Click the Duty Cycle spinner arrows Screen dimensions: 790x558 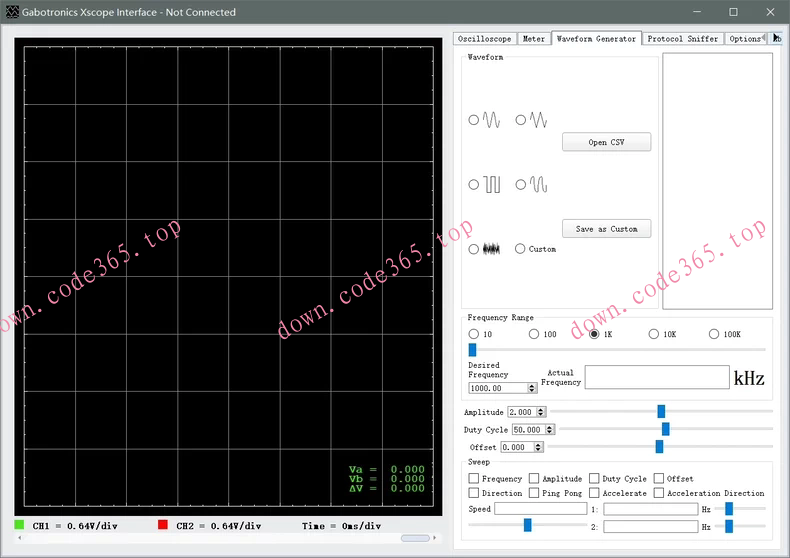(548, 430)
